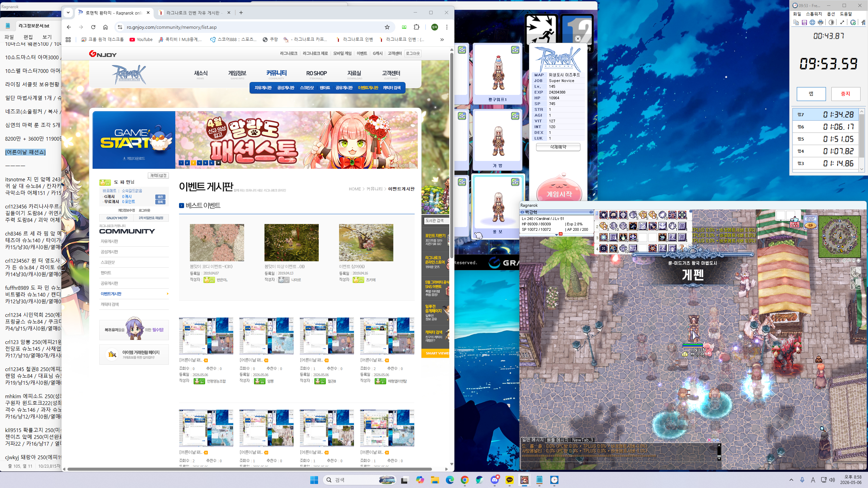Open the 파일 menu in Notepad
The height and width of the screenshot is (488, 868).
coord(9,37)
